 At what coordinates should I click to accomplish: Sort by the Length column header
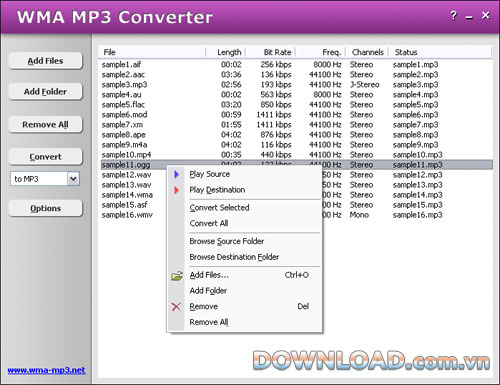coord(226,52)
